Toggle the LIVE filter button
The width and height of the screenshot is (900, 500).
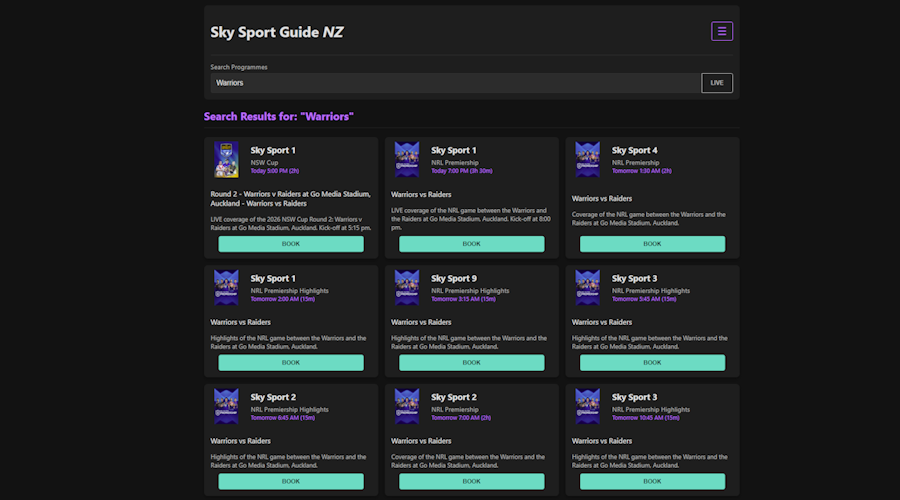coord(717,83)
